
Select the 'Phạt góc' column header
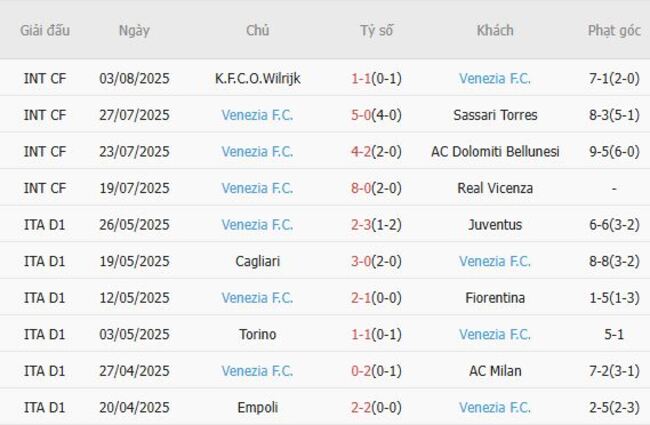coord(614,30)
